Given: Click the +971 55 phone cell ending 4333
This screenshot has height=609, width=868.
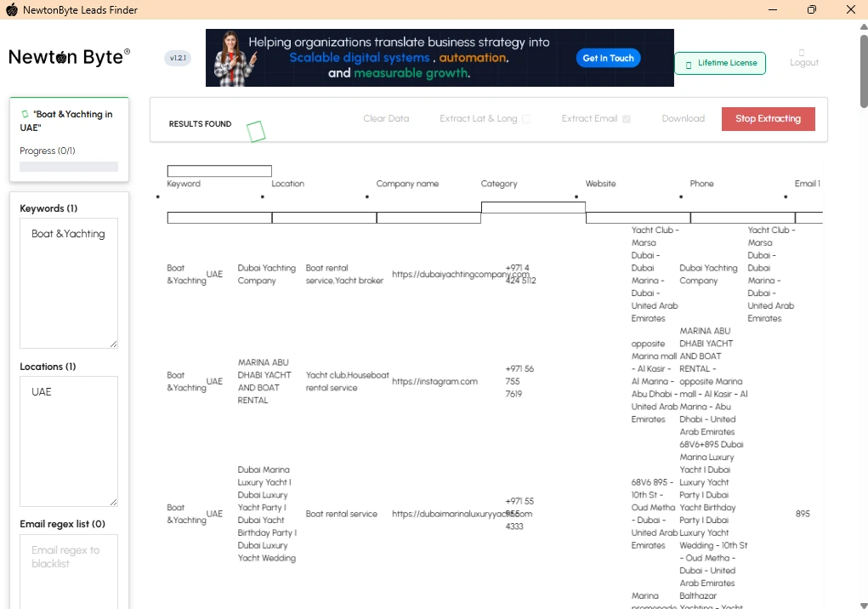Looking at the screenshot, I should tap(519, 514).
